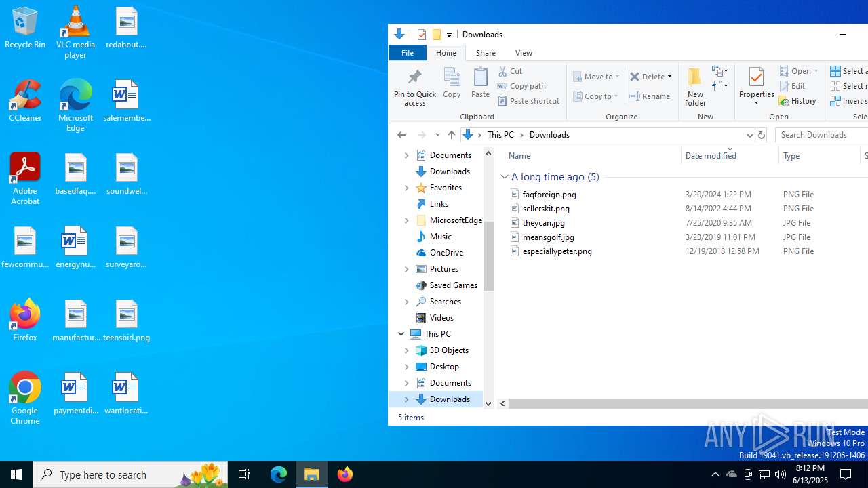Open Microsoft Edge from the taskbar
The image size is (868, 488).
[279, 474]
